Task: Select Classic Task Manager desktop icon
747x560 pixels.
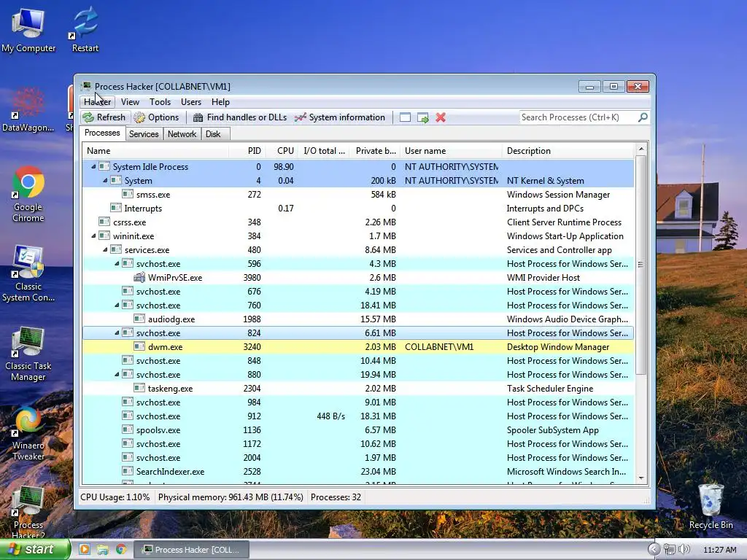Action: (x=28, y=354)
